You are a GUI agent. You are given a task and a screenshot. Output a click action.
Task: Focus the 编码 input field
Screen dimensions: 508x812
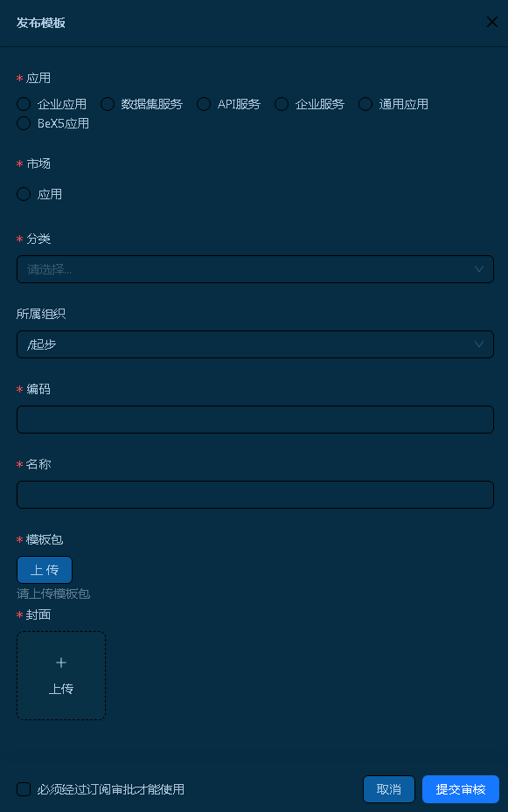tap(254, 420)
